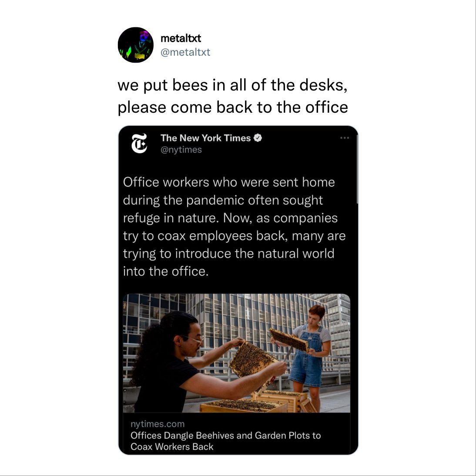Click the verified badge next to New York Times
Screen dimensions: 476x476
click(258, 138)
